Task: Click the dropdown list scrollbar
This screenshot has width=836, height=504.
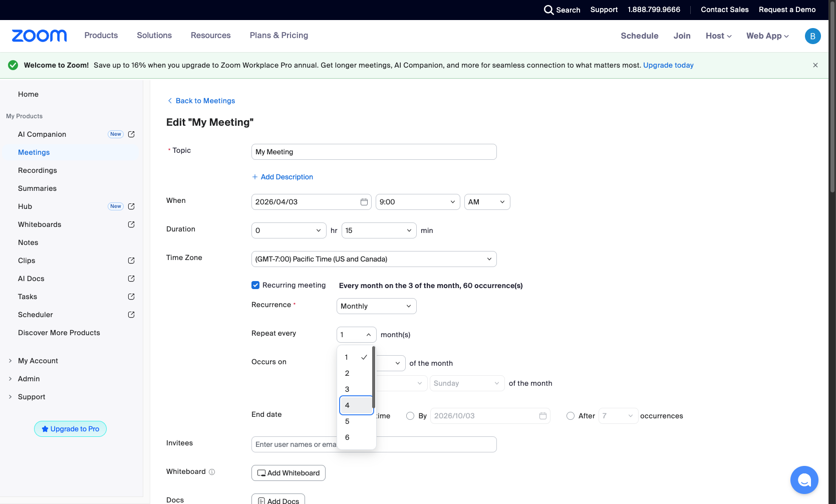Action: 374,377
